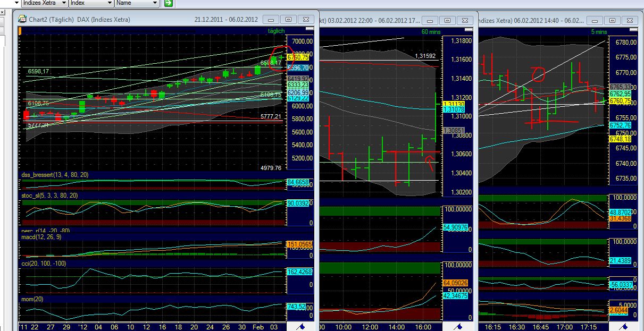Click the täglich label on the daily chart
The width and height of the screenshot is (644, 331).
pos(277,31)
